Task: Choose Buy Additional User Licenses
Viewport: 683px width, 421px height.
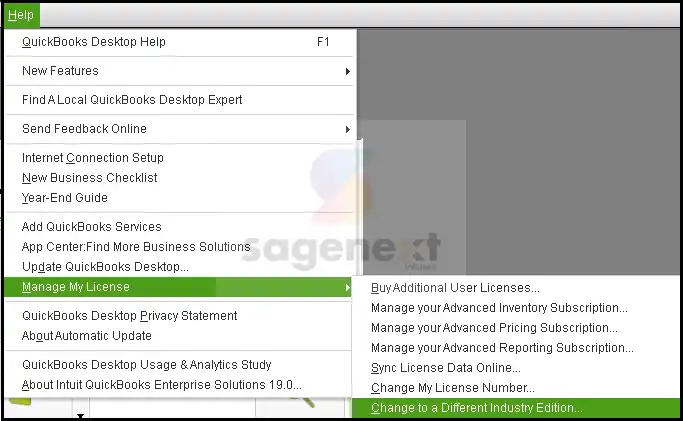Action: (516, 288)
